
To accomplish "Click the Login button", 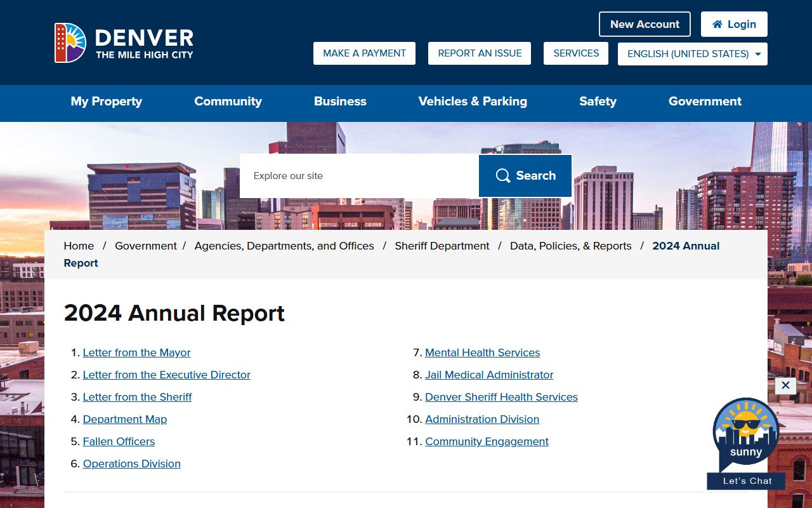I will tap(734, 24).
